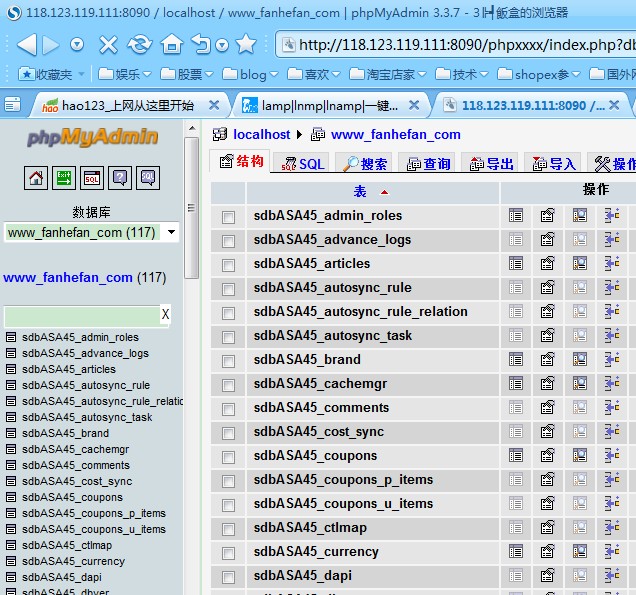636x595 pixels.
Task: Structure icon for sdbASA45_cachemgr row
Action: pos(547,383)
